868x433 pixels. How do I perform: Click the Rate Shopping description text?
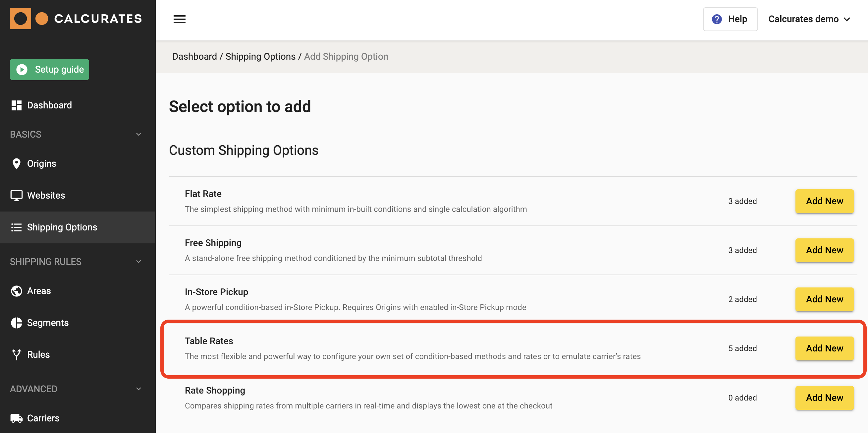pos(369,406)
